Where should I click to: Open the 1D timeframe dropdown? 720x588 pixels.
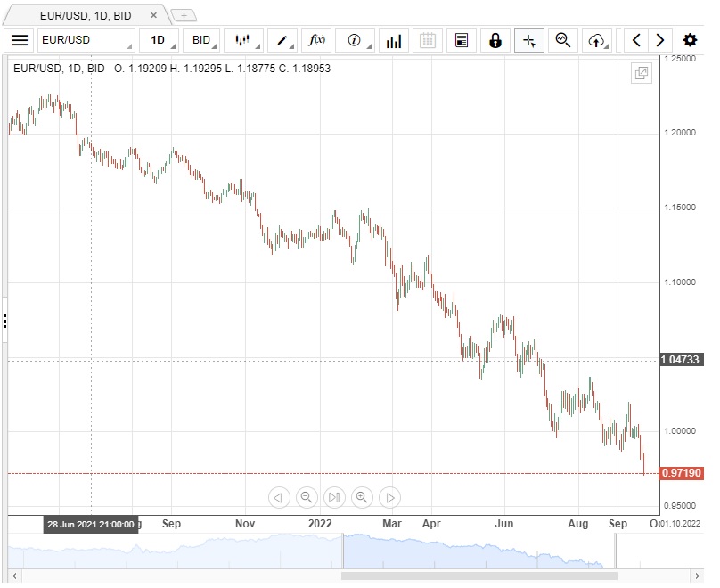click(x=159, y=40)
